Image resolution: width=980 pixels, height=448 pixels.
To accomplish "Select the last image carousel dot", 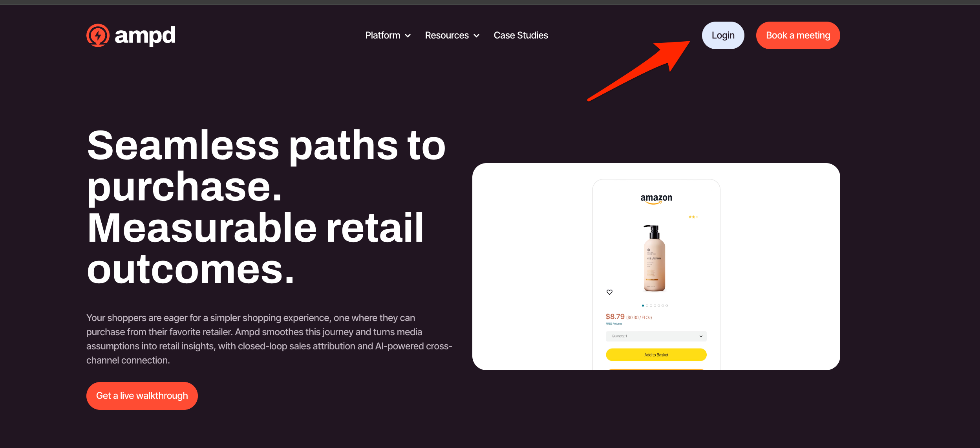I will [x=667, y=305].
